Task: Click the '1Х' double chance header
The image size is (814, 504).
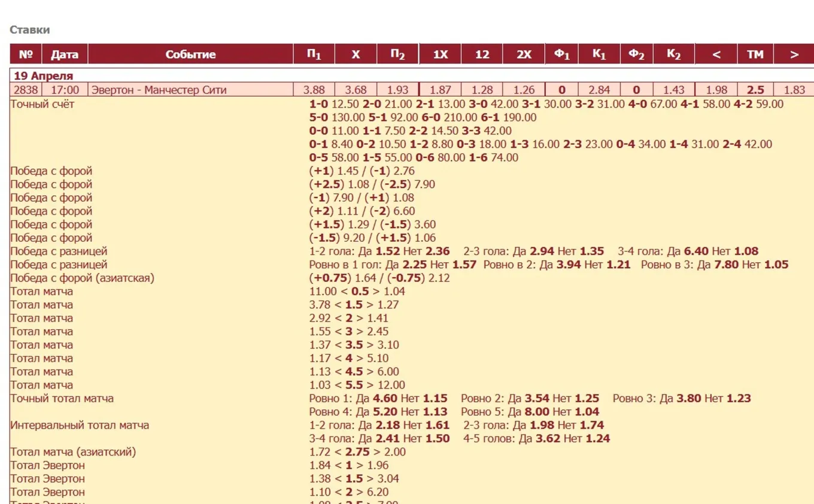Action: [x=440, y=54]
